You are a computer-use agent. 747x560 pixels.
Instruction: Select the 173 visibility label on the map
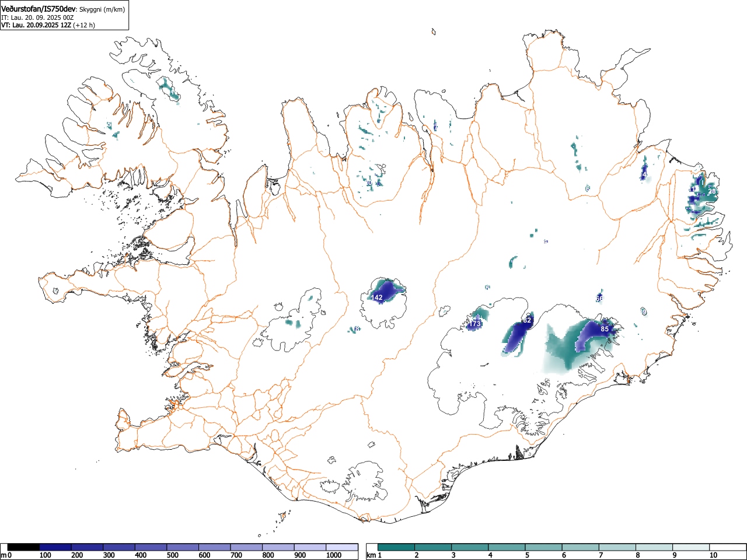(475, 324)
